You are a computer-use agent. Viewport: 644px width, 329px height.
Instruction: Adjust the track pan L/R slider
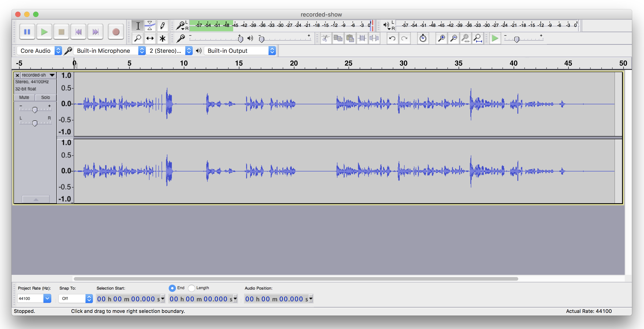(35, 123)
